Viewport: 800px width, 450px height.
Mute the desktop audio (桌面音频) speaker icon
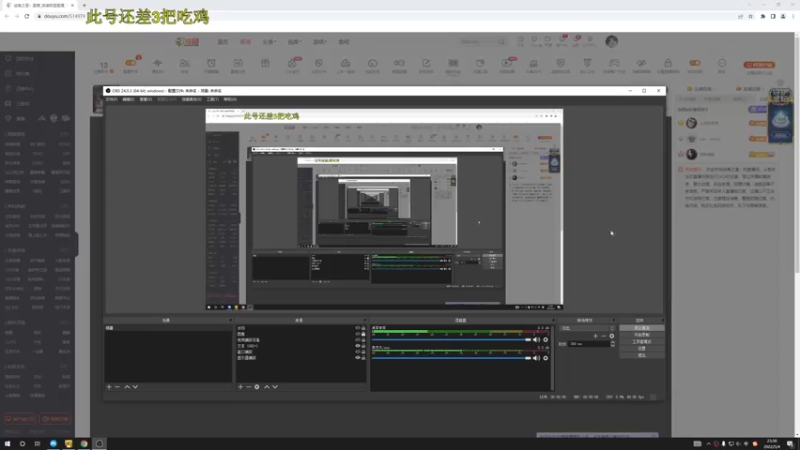(536, 339)
